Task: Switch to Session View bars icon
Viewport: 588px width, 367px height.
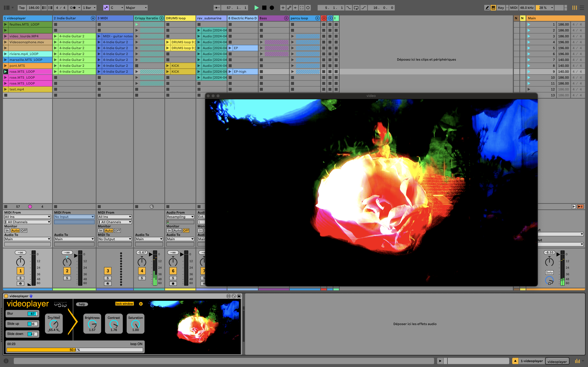Action: (574, 8)
